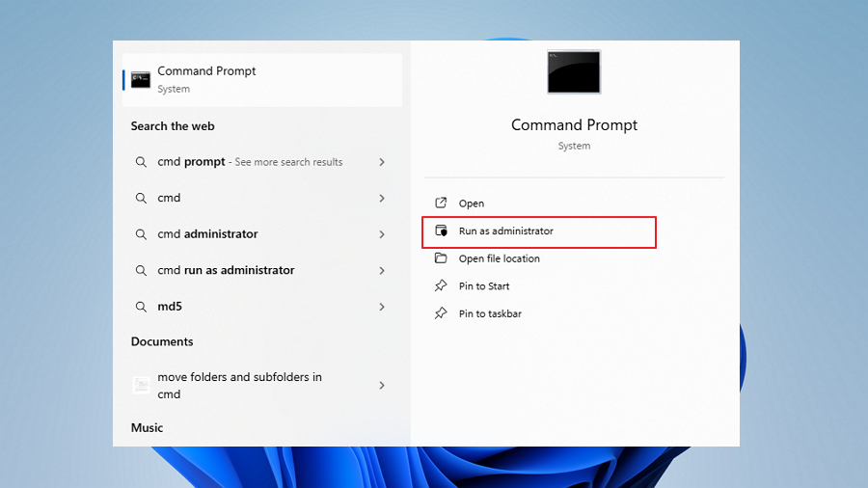Expand arrow for move folders and subfolders document

point(382,386)
